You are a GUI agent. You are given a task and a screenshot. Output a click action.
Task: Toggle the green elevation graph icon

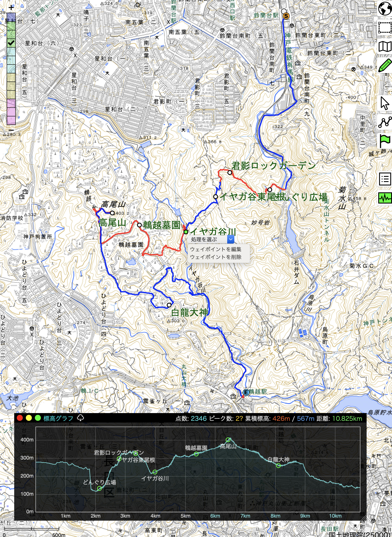pos(385,198)
